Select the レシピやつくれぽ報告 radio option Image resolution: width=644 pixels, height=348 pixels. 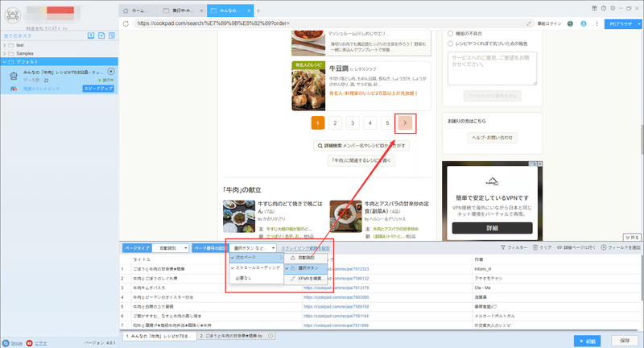pyautogui.click(x=451, y=43)
